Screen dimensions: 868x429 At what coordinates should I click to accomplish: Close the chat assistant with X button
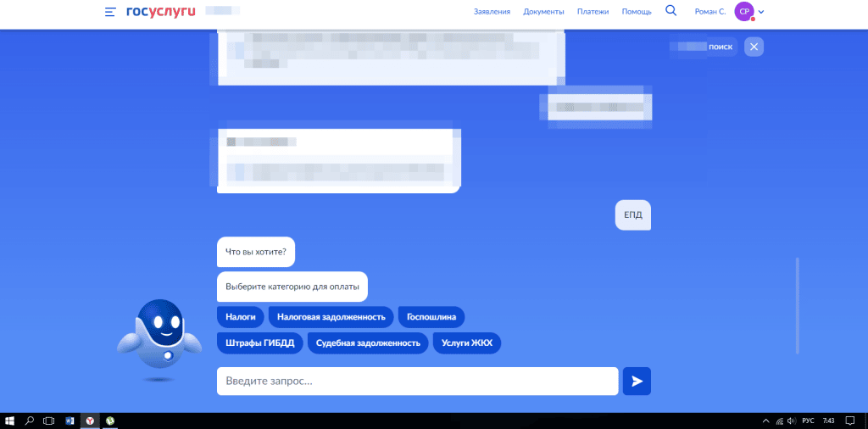(754, 47)
